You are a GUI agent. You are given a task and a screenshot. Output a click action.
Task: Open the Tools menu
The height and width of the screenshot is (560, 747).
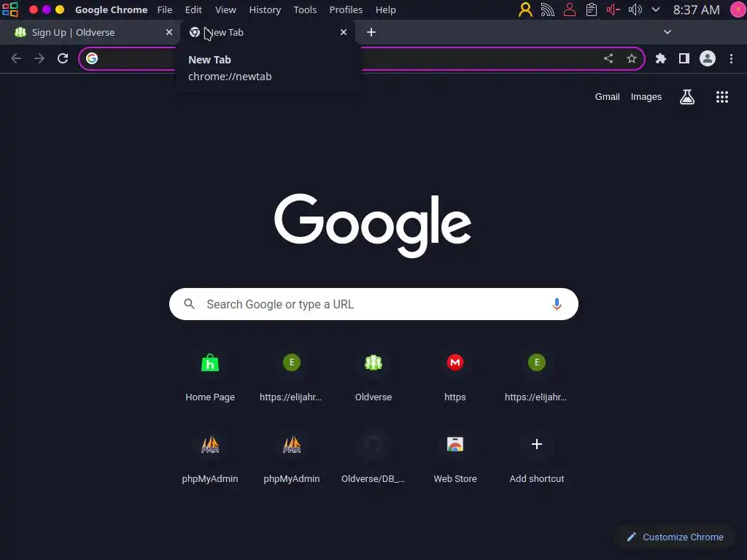[305, 9]
